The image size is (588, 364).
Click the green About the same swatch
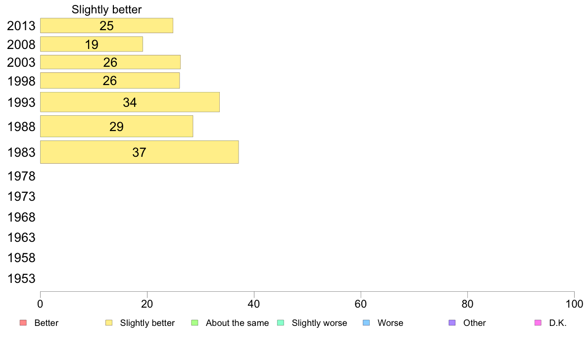click(x=195, y=323)
